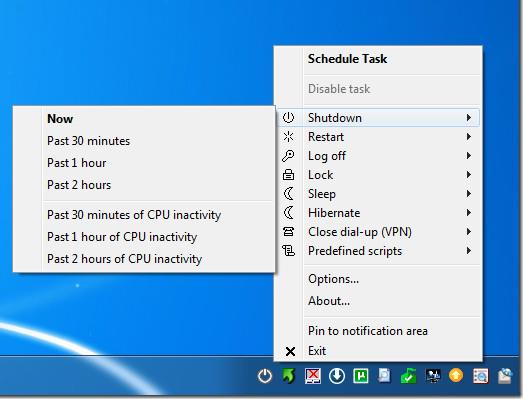Expand the Sleep submenu arrow
The height and width of the screenshot is (399, 523).
point(469,193)
